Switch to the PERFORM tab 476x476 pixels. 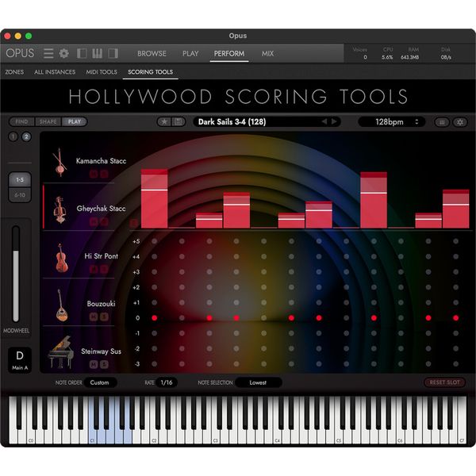point(229,53)
